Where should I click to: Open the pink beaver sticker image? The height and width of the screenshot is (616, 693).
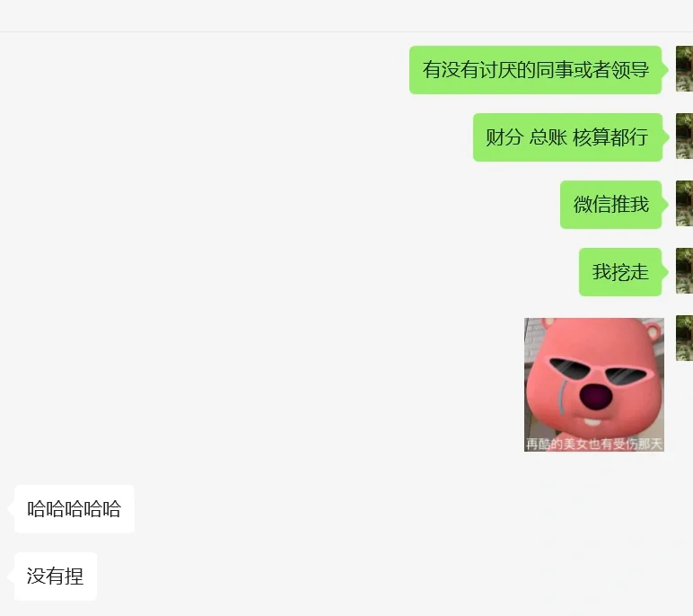(x=594, y=384)
